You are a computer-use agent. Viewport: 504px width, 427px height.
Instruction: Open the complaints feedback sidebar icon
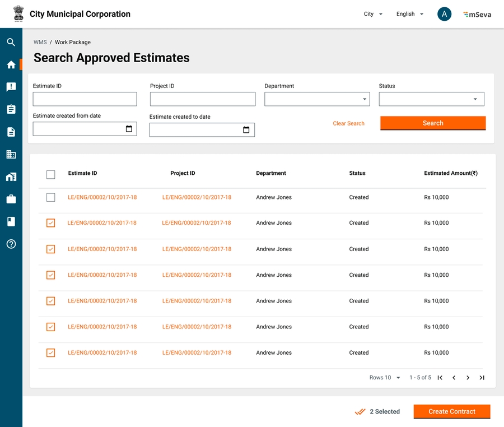(11, 87)
